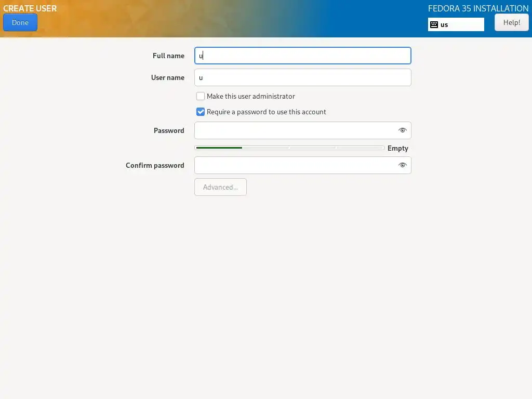
Task: Focus the Full name input field
Action: [303, 56]
